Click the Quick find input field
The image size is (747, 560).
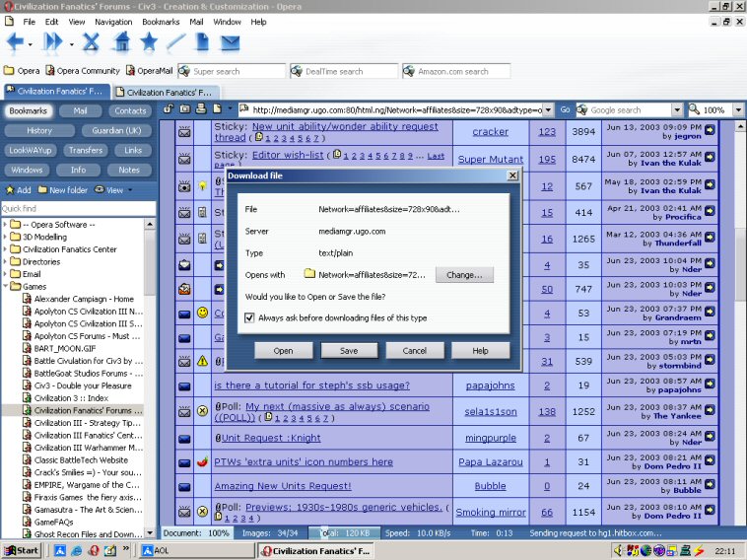78,208
